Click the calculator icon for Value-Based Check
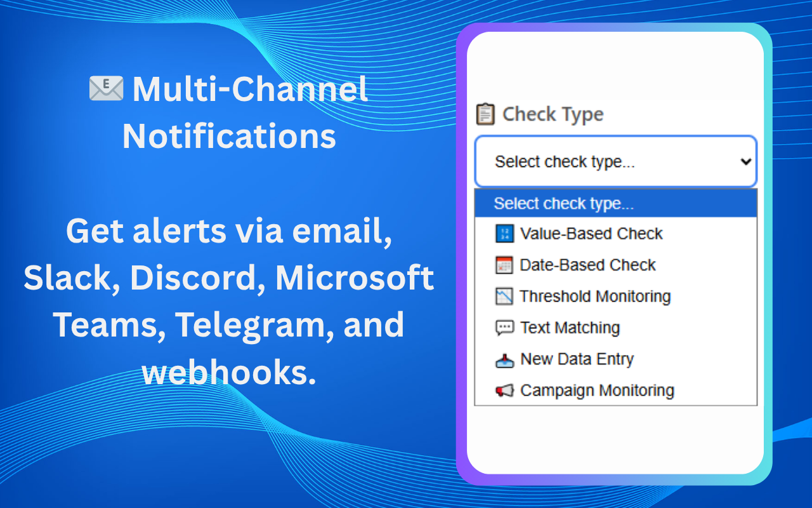The image size is (812, 508). (x=504, y=234)
